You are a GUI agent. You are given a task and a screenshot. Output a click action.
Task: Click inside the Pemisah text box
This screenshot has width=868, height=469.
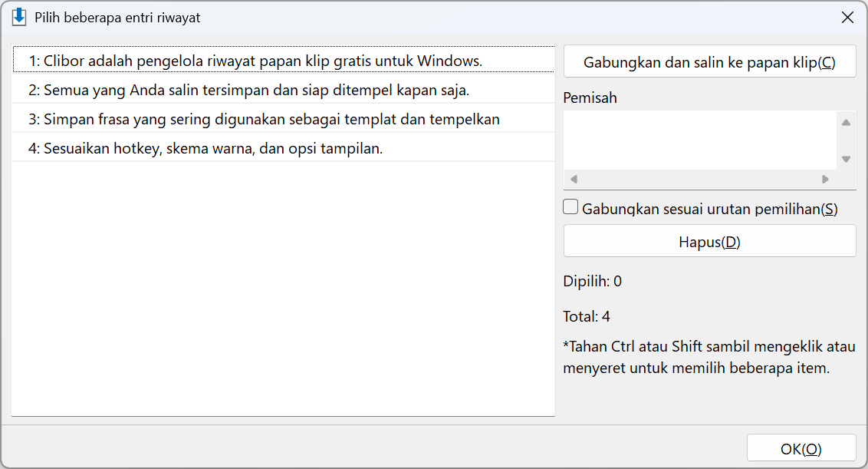700,140
